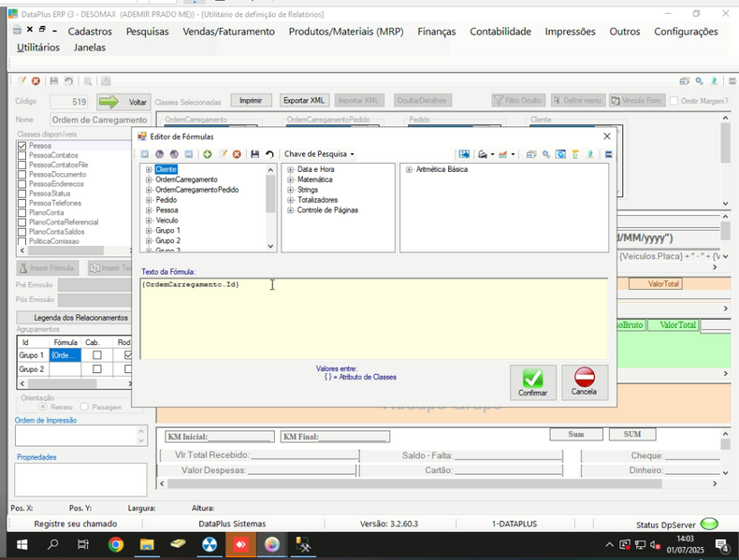Viewport: 739px width, 560px height.
Task: Expand the OrdemCarregamento tree node
Action: click(149, 179)
